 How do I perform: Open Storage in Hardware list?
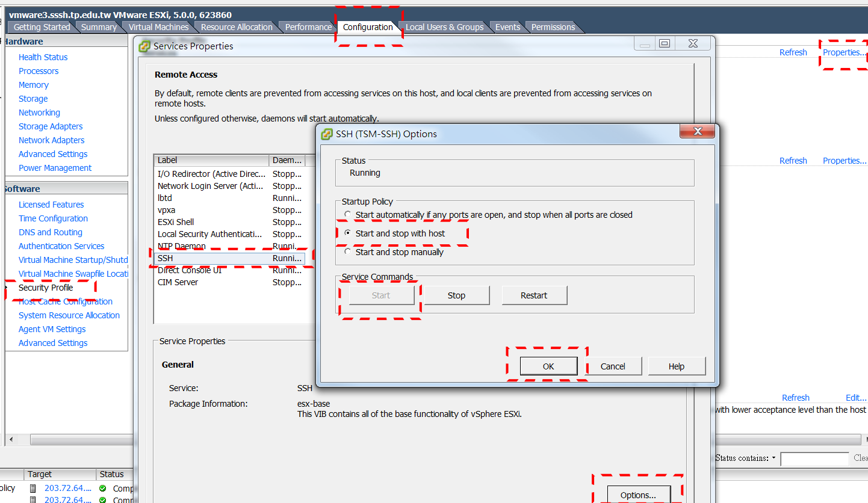33,99
